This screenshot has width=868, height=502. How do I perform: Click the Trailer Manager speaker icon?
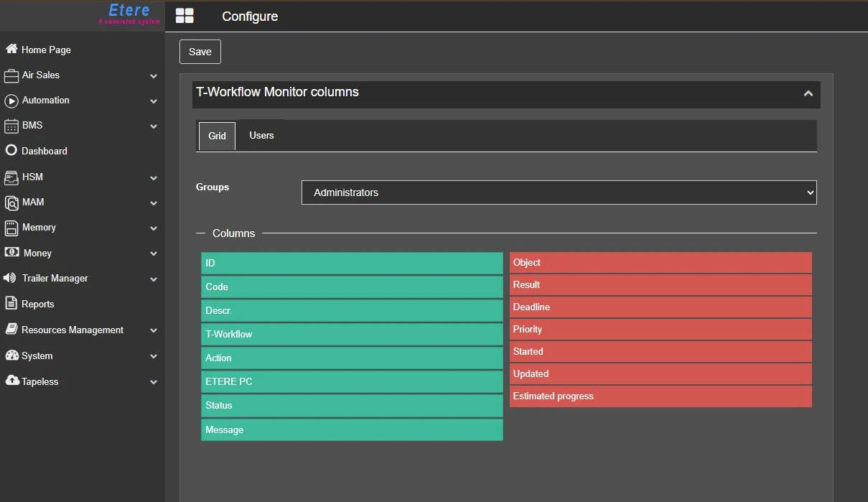coord(10,278)
